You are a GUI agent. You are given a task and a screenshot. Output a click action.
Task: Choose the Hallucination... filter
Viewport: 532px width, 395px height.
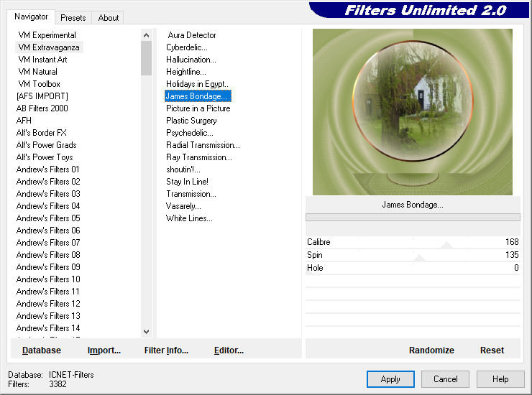(191, 60)
